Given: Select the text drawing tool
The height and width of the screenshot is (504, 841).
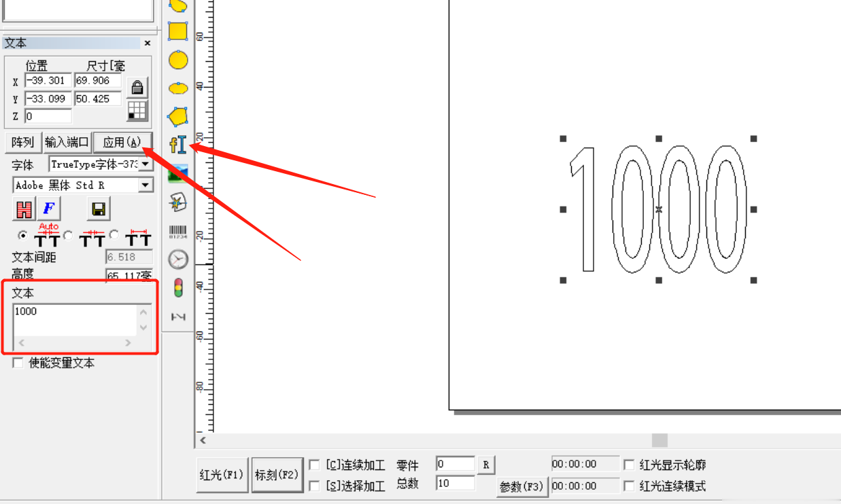Looking at the screenshot, I should pos(178,145).
